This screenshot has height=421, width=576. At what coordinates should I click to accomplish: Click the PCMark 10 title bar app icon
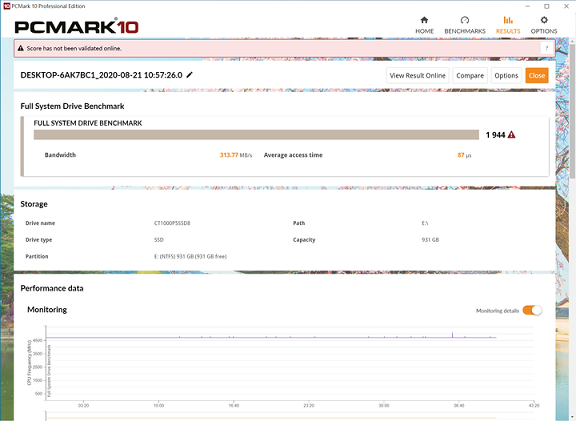(6, 6)
